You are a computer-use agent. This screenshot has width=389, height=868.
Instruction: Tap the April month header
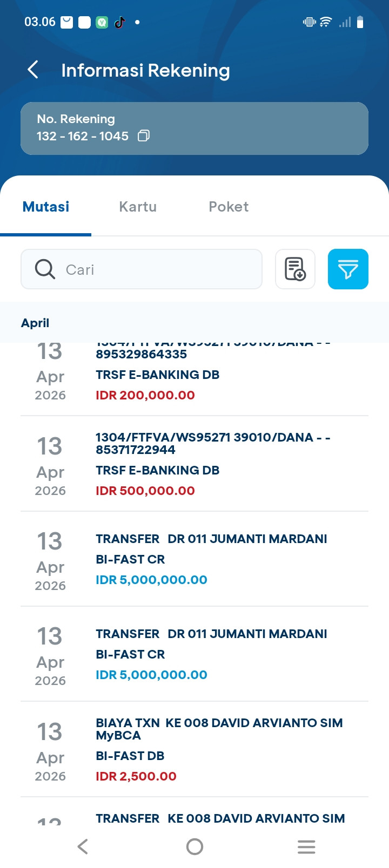tap(35, 323)
